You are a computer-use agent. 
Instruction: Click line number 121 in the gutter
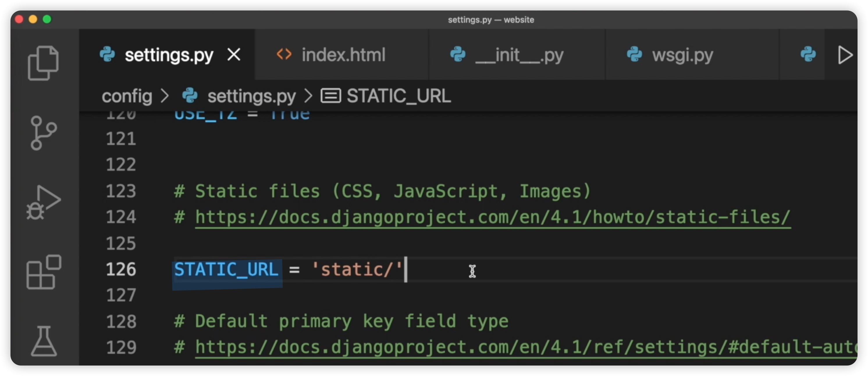click(121, 139)
